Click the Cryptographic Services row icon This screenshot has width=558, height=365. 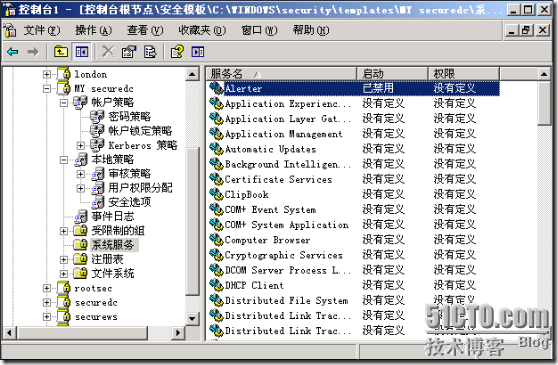point(216,255)
